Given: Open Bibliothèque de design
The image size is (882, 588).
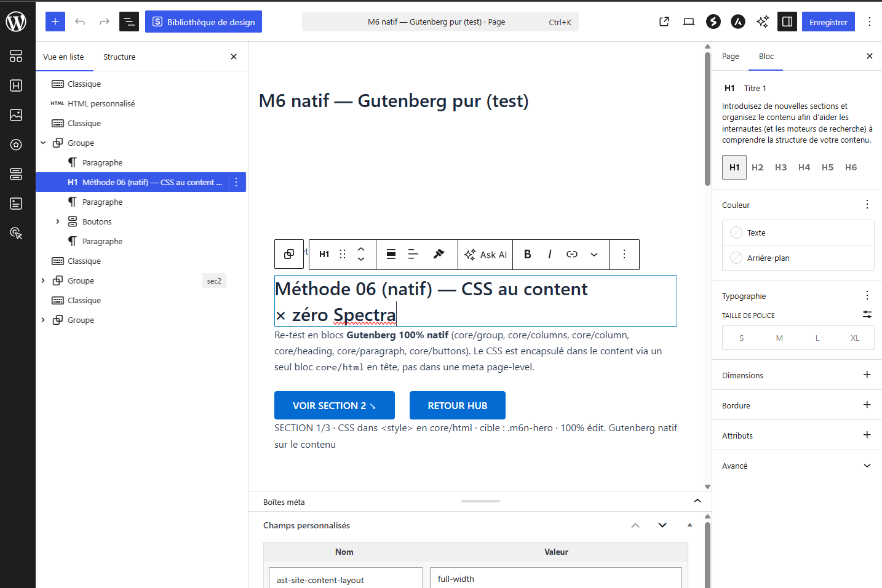Looking at the screenshot, I should point(204,22).
